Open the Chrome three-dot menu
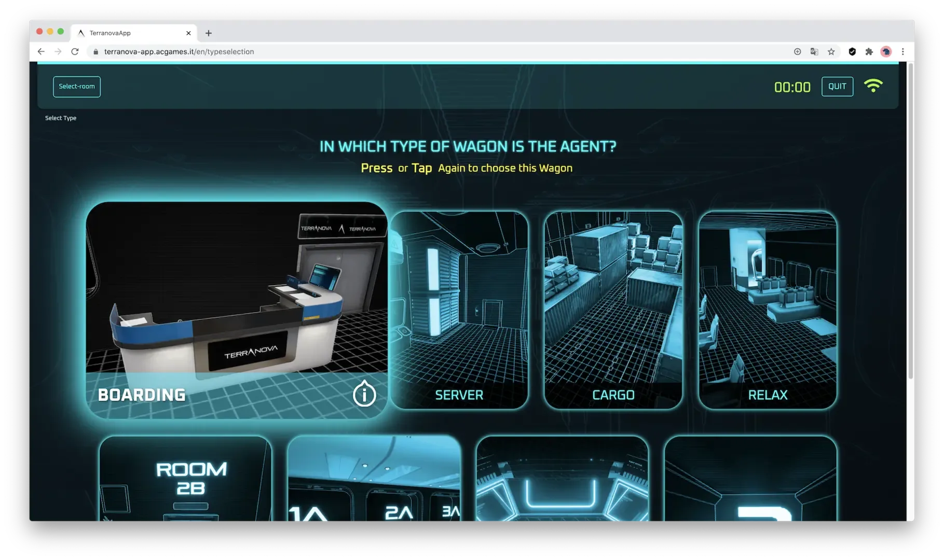The image size is (944, 560). (x=902, y=52)
